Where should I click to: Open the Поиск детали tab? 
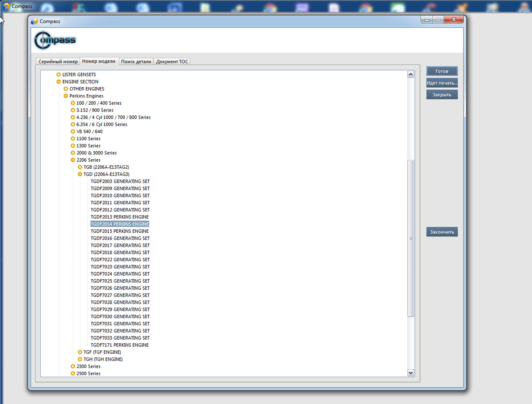(x=136, y=62)
